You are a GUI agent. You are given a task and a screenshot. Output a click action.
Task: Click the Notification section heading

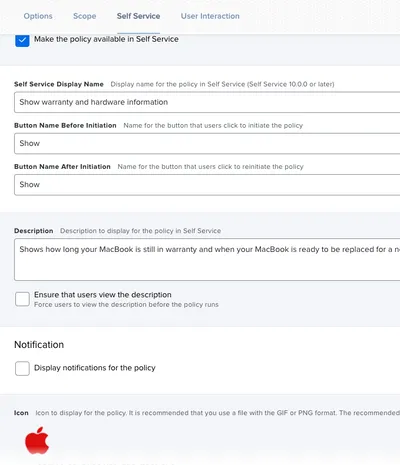coord(39,345)
